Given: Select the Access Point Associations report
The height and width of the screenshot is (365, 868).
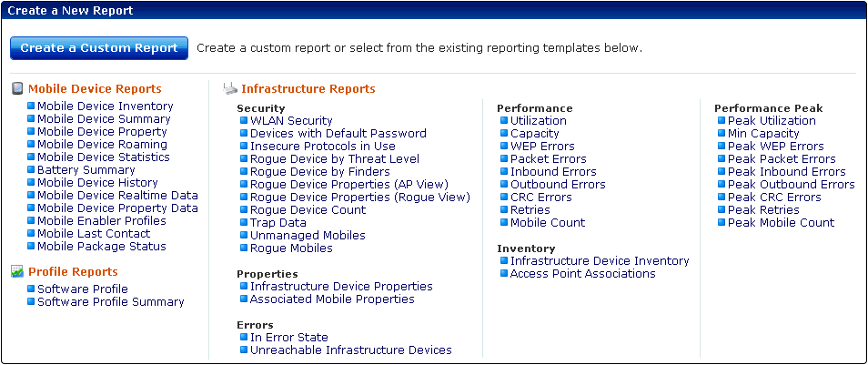Looking at the screenshot, I should tap(583, 274).
